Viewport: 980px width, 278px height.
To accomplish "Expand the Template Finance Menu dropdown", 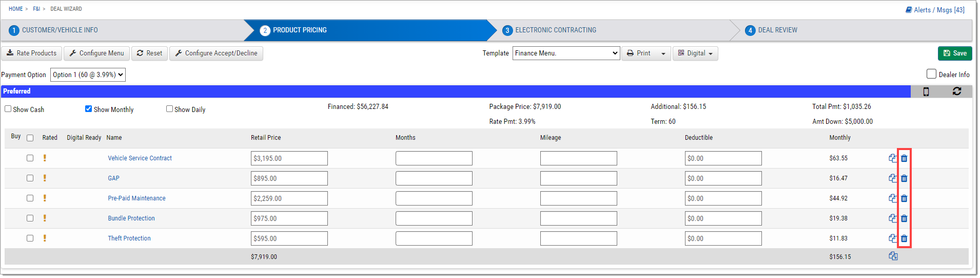I will tap(566, 53).
